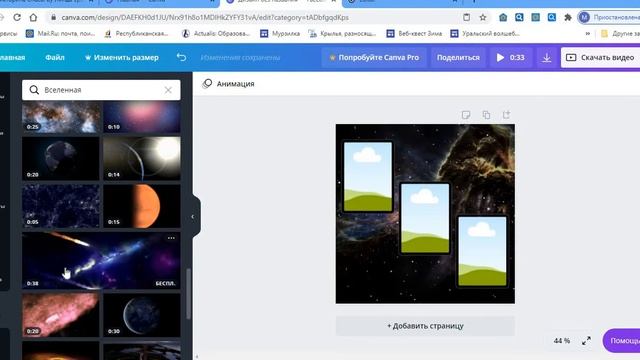This screenshot has height=360, width=640.
Task: Open the three dots menu on the 0:38 video
Action: [171, 238]
